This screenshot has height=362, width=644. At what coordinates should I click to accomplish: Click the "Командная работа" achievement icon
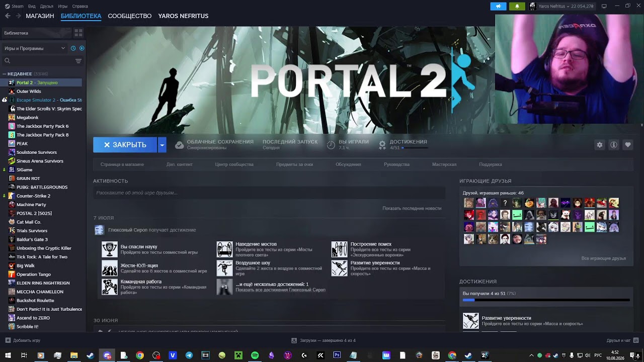110,287
